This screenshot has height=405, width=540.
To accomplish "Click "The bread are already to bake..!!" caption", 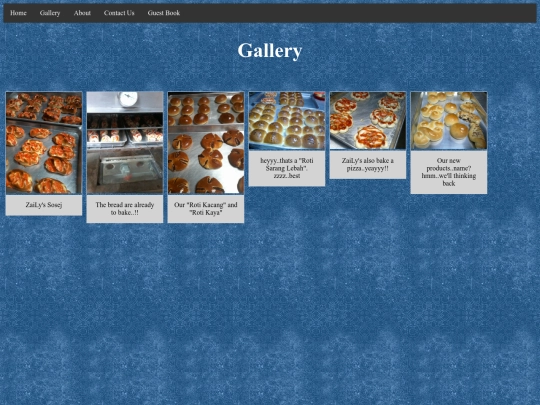I will point(125,209).
